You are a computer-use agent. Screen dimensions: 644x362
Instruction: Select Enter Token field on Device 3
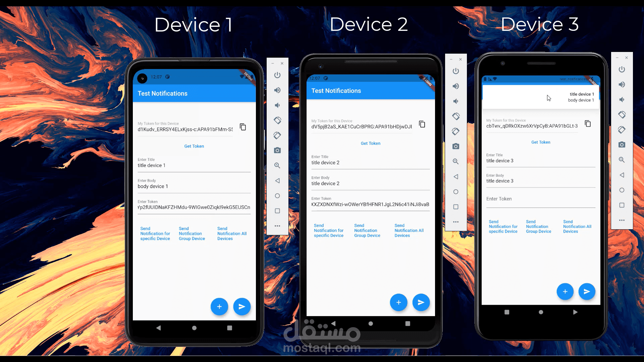click(540, 201)
